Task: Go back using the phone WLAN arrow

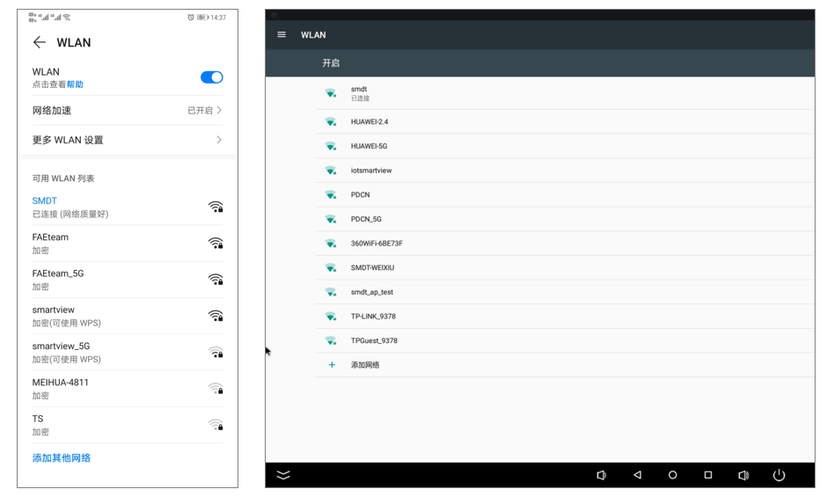Action: [x=40, y=42]
